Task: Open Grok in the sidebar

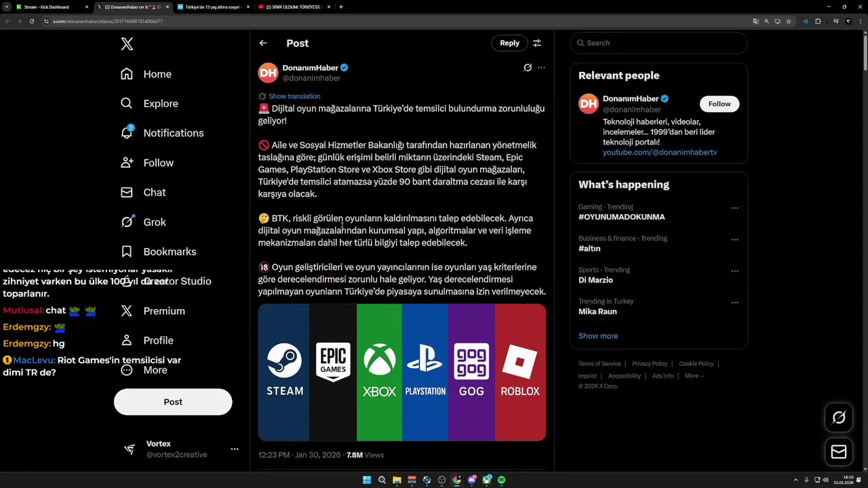Action: tap(143, 222)
